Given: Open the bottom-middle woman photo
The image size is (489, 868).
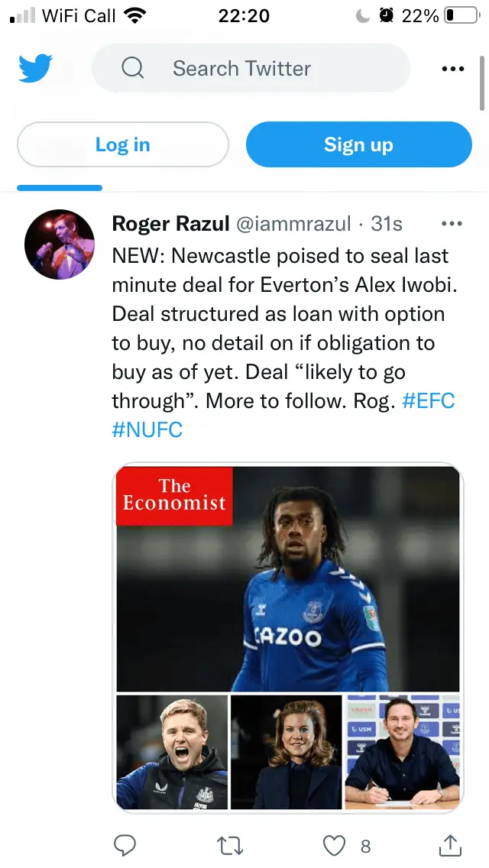Looking at the screenshot, I should click(287, 751).
